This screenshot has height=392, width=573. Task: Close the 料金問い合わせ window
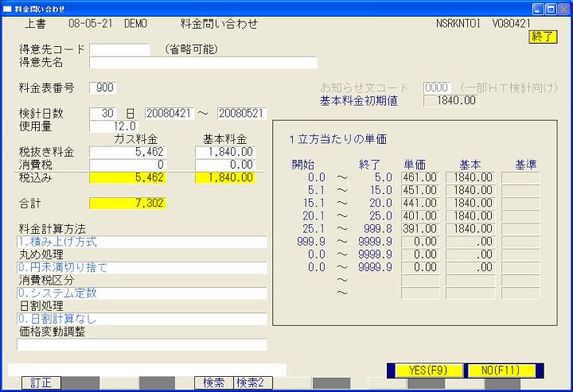click(563, 9)
